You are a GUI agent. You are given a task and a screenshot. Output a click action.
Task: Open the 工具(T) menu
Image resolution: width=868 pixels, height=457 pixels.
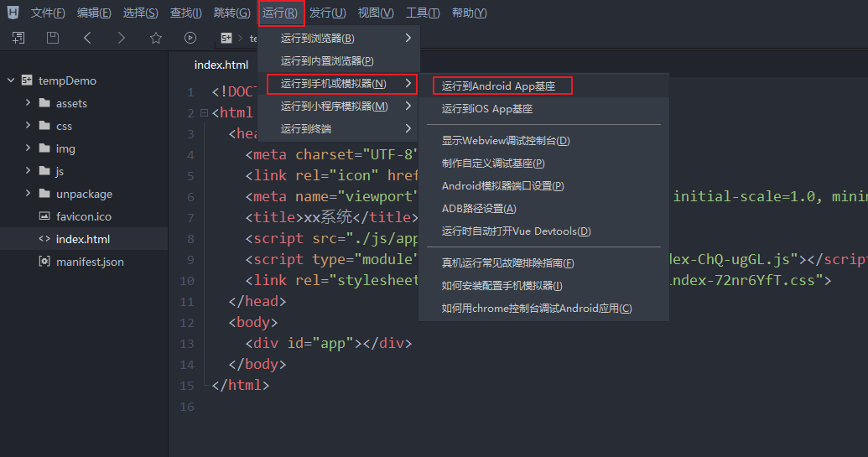[x=423, y=13]
